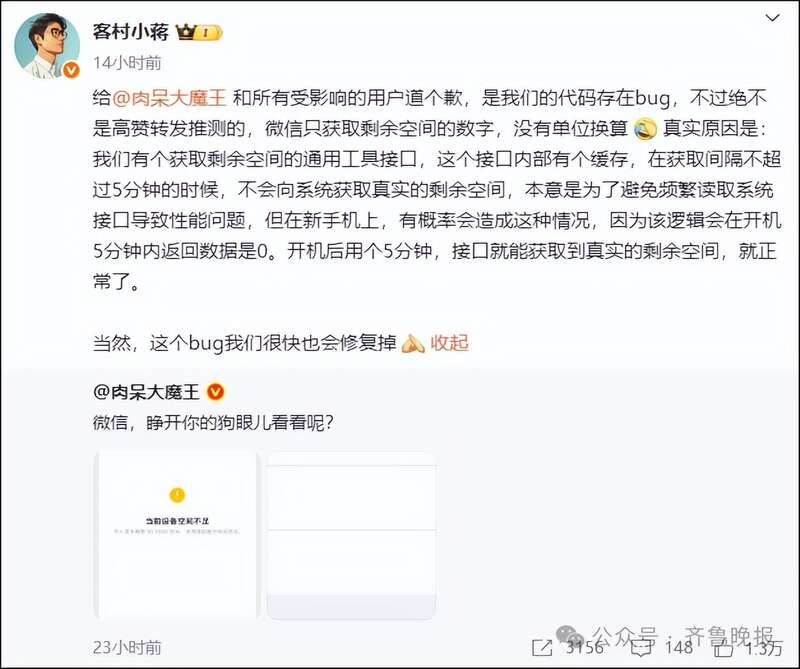800x669 pixels.
Task: Open the quoted author @肉呆大魔王 heading
Action: (146, 392)
